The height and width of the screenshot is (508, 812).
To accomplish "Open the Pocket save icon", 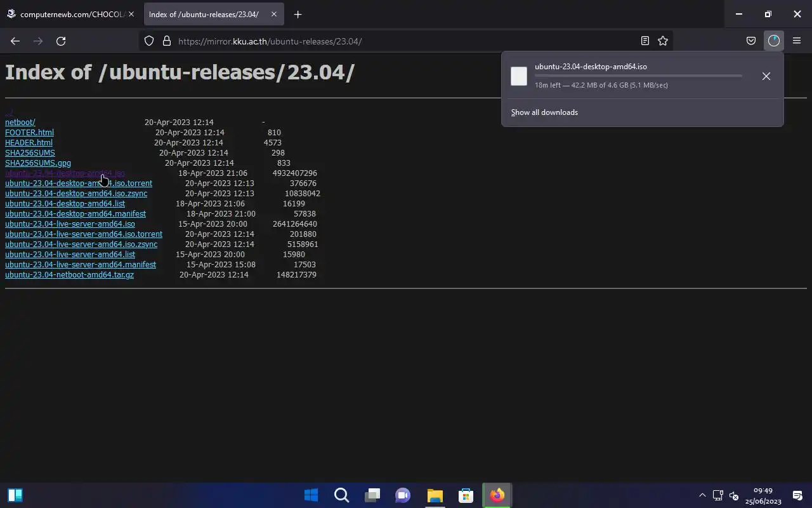I will 751,41.
